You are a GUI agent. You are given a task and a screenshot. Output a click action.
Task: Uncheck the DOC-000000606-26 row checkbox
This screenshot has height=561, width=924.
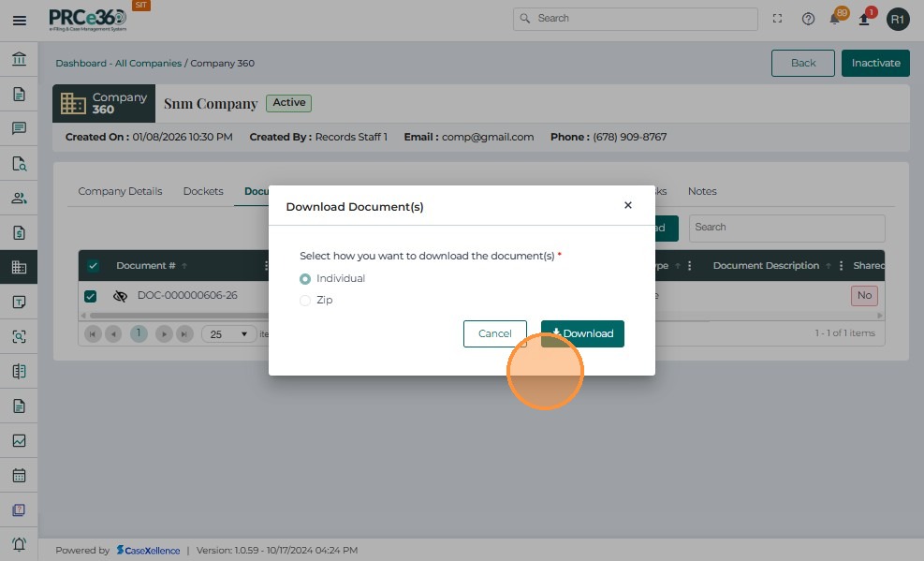click(x=91, y=296)
